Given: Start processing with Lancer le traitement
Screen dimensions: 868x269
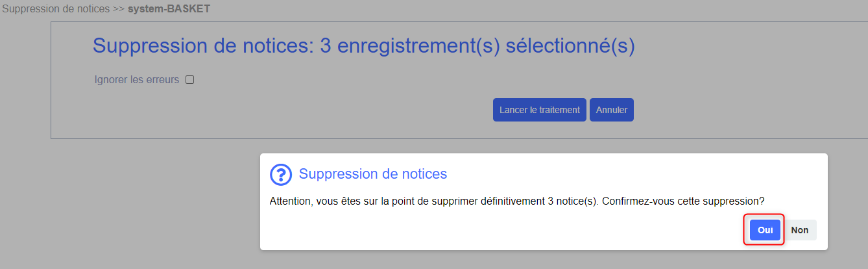Looking at the screenshot, I should [540, 110].
